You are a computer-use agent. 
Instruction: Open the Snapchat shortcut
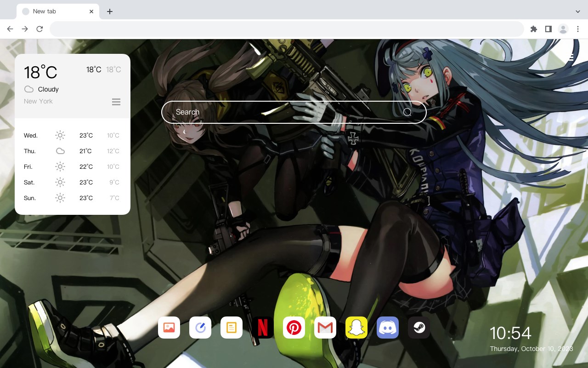356,328
